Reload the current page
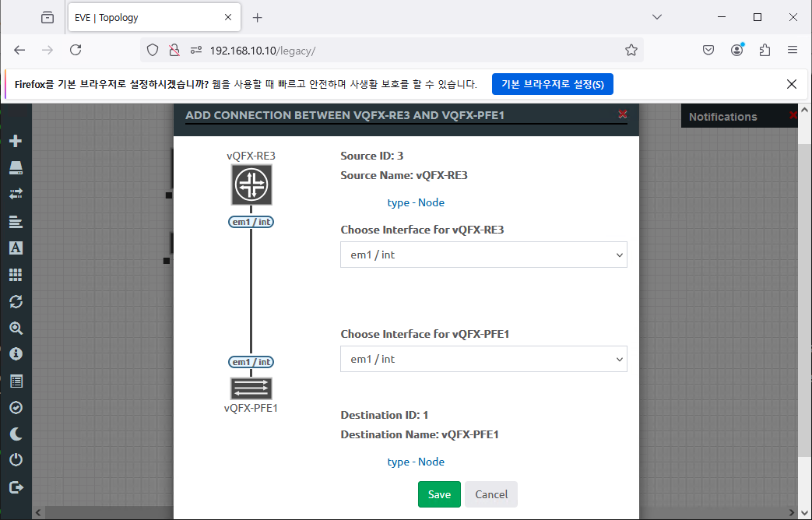Image resolution: width=812 pixels, height=520 pixels. [76, 51]
